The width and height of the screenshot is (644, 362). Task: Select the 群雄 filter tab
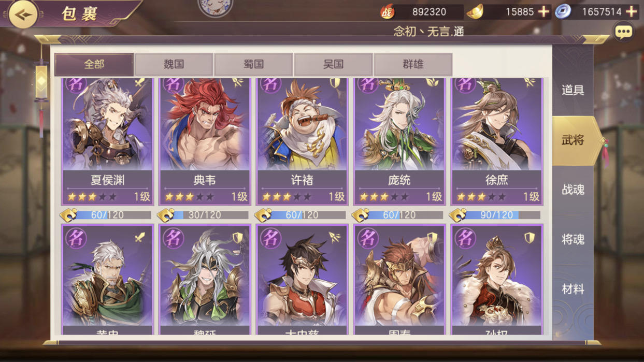point(413,64)
